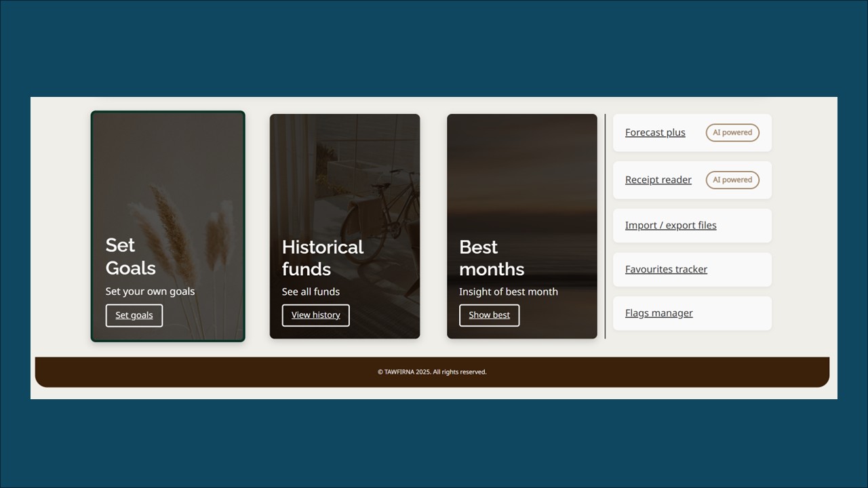Click the 'Insight of best month' caption

coord(509,291)
